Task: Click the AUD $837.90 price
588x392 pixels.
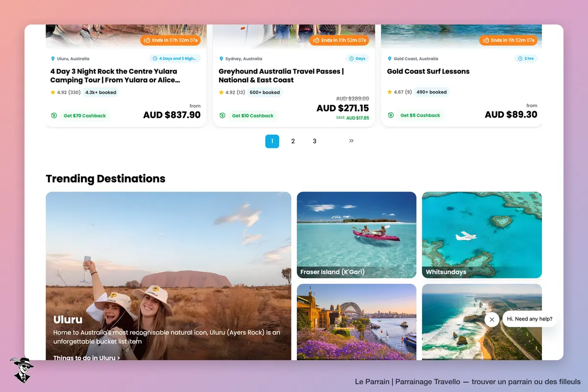Action: pyautogui.click(x=172, y=115)
